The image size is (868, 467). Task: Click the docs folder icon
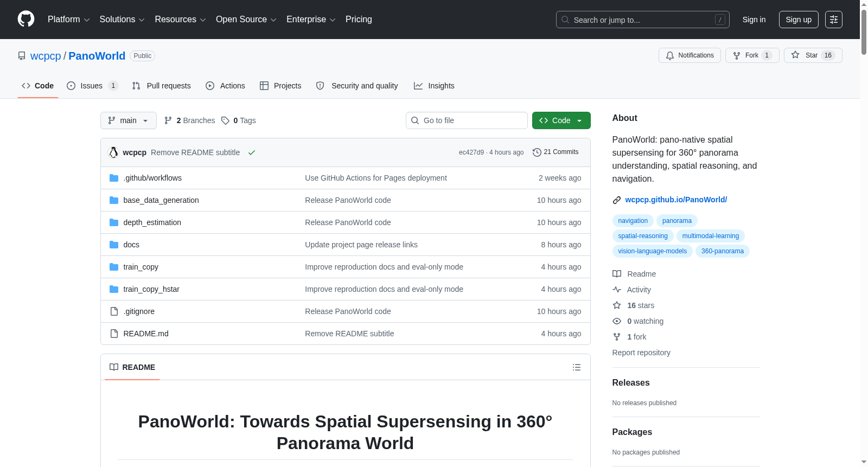coord(114,245)
